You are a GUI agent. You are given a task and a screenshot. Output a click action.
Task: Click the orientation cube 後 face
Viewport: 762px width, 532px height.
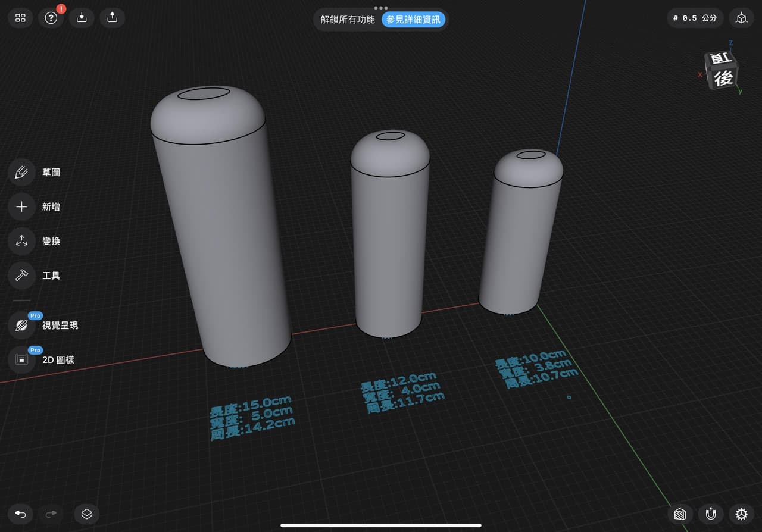(724, 77)
